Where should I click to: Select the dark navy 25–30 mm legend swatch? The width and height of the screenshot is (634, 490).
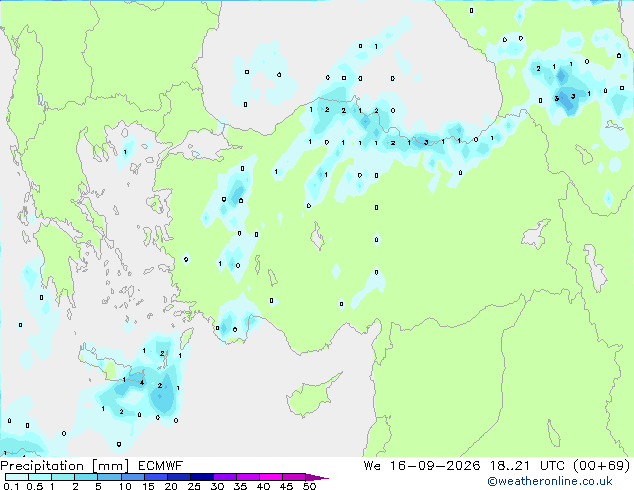[x=202, y=477]
